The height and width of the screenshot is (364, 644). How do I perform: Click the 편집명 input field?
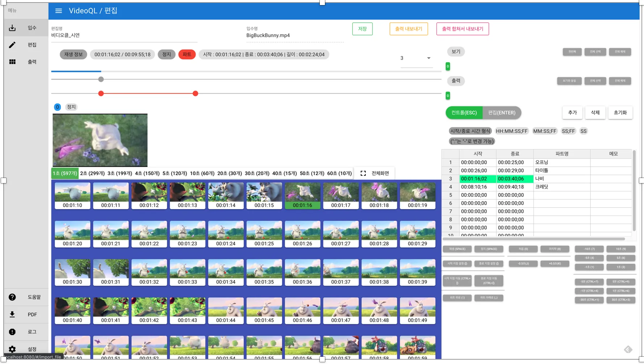click(124, 35)
